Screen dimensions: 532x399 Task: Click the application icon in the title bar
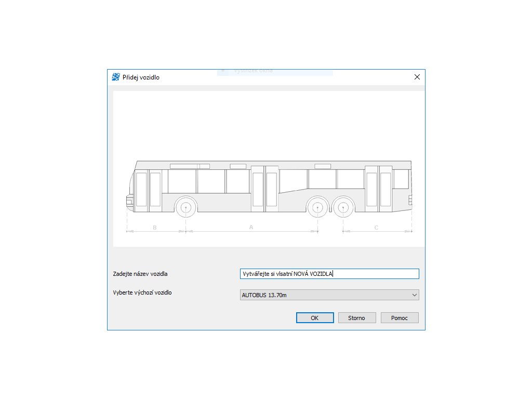(x=116, y=77)
